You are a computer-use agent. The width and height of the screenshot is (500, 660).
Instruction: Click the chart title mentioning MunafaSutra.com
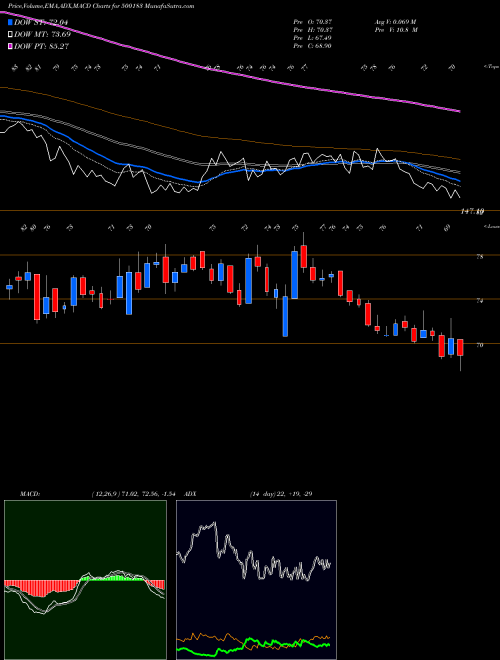(x=101, y=6)
